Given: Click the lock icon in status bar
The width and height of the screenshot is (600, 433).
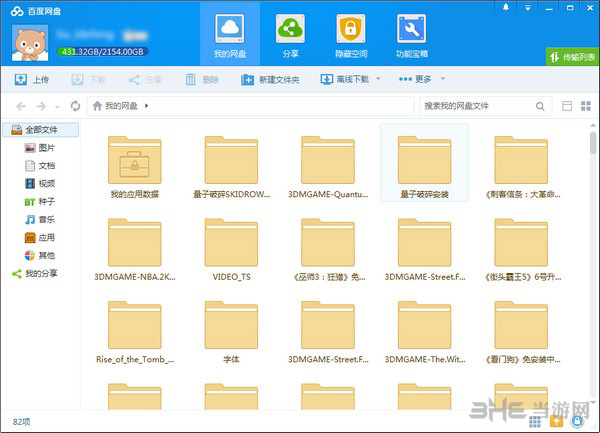Looking at the screenshot, I should click(577, 421).
